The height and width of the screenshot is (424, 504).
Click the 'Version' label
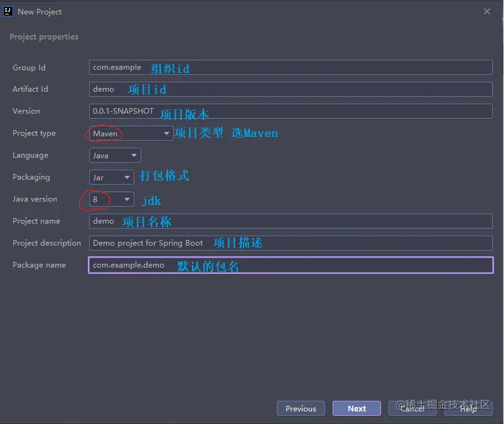(x=26, y=111)
